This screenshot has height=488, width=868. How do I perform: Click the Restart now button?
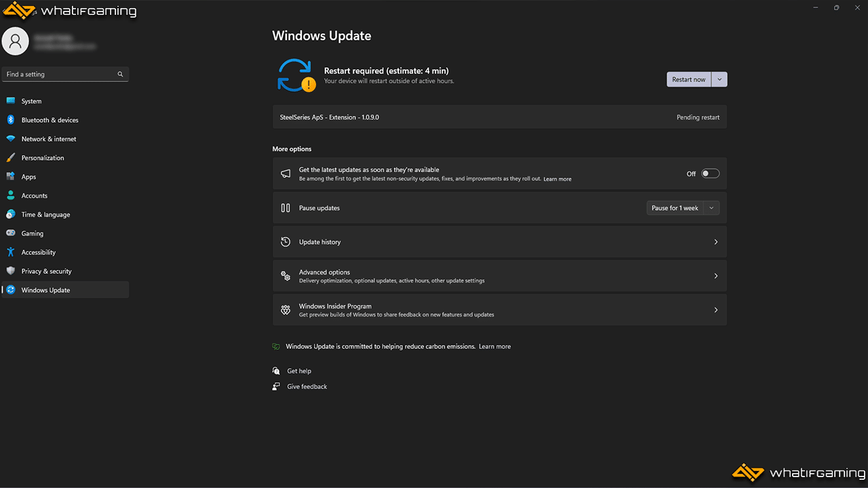click(x=689, y=79)
